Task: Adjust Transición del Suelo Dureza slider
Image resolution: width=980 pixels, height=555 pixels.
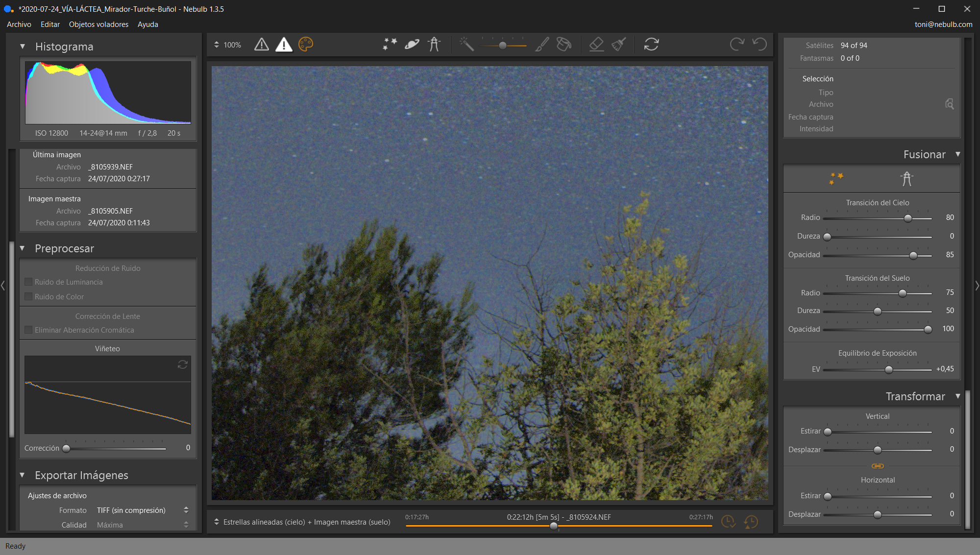Action: click(x=878, y=311)
